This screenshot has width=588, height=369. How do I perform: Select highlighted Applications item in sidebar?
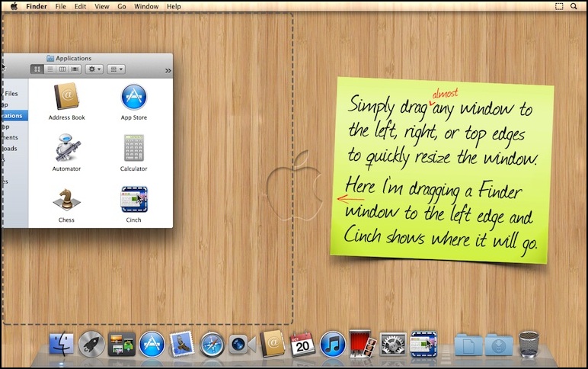tap(12, 116)
